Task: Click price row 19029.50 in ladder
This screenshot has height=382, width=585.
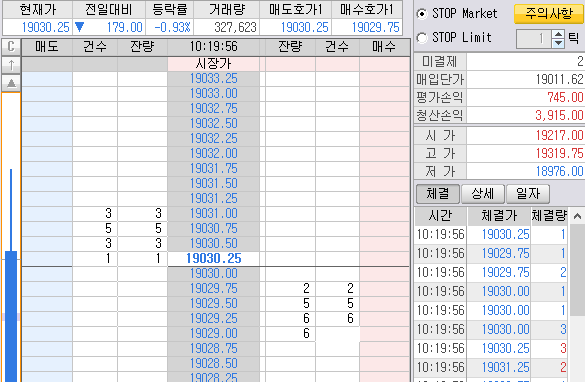Action: [213, 303]
